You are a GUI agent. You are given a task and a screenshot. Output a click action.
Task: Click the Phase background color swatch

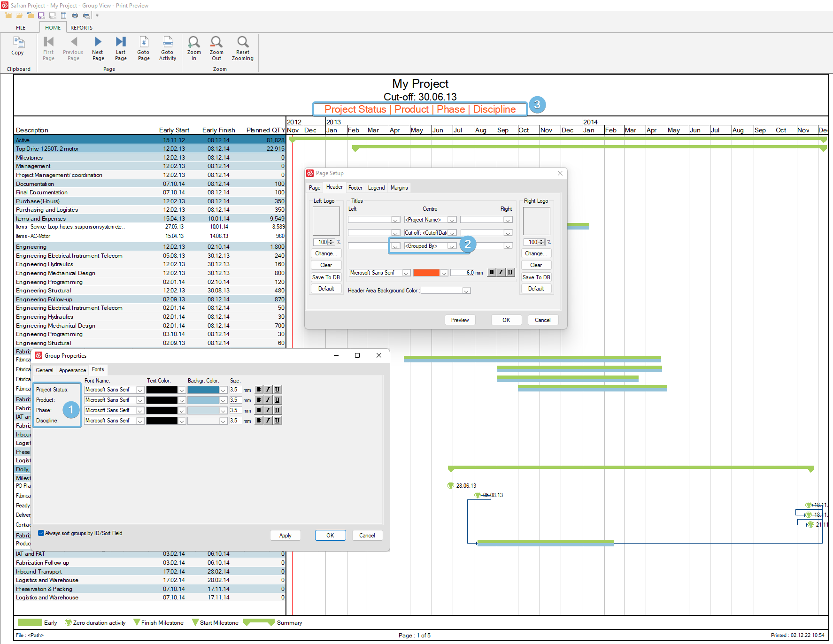(203, 411)
